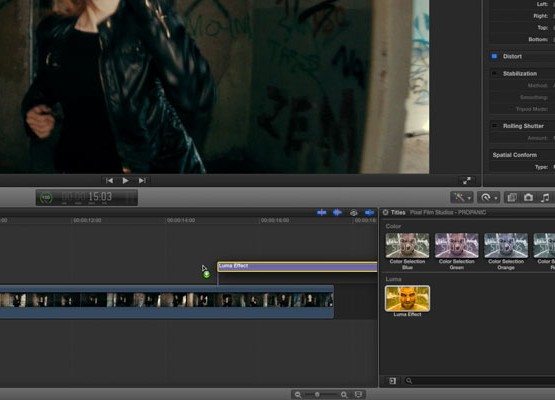The width and height of the screenshot is (555, 400).
Task: Enable the Rolling Shutter checkbox
Action: [x=494, y=126]
